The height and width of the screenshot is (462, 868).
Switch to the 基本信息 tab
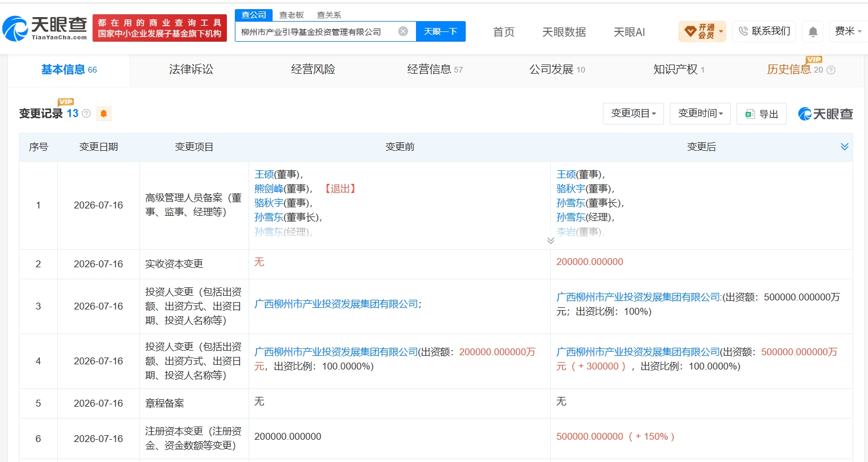tap(69, 70)
